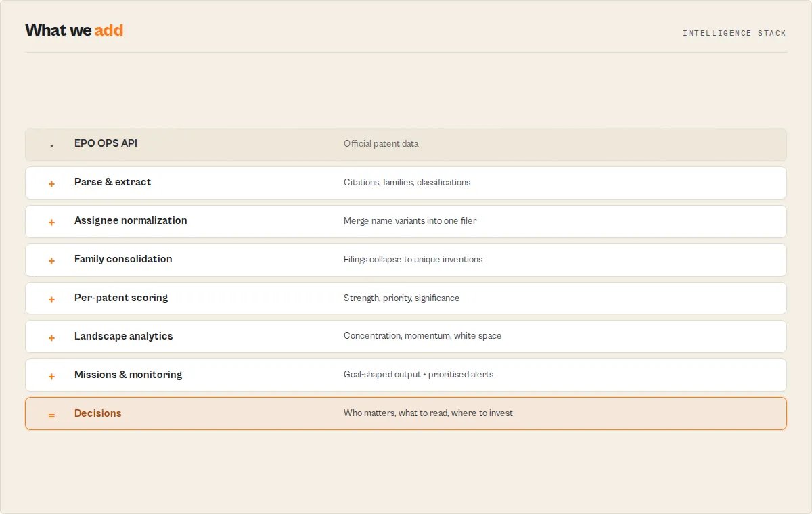Select the EPO OPS API row title
The height and width of the screenshot is (514, 812).
[106, 143]
